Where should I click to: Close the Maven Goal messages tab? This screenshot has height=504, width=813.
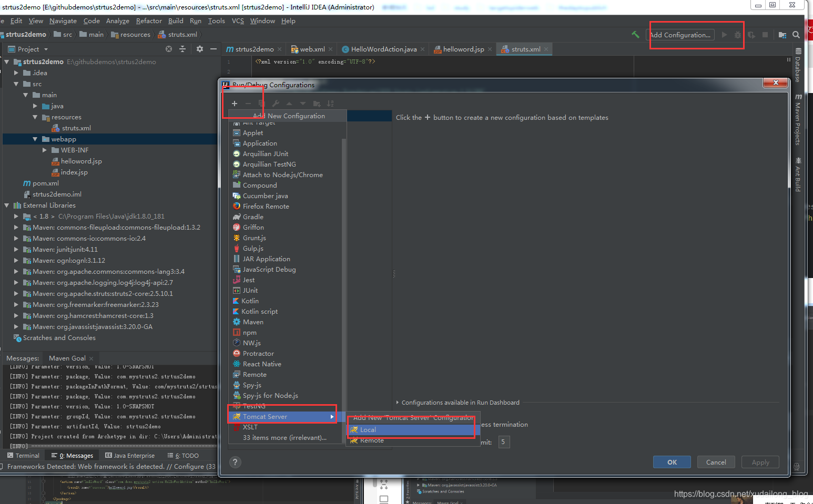coord(91,358)
